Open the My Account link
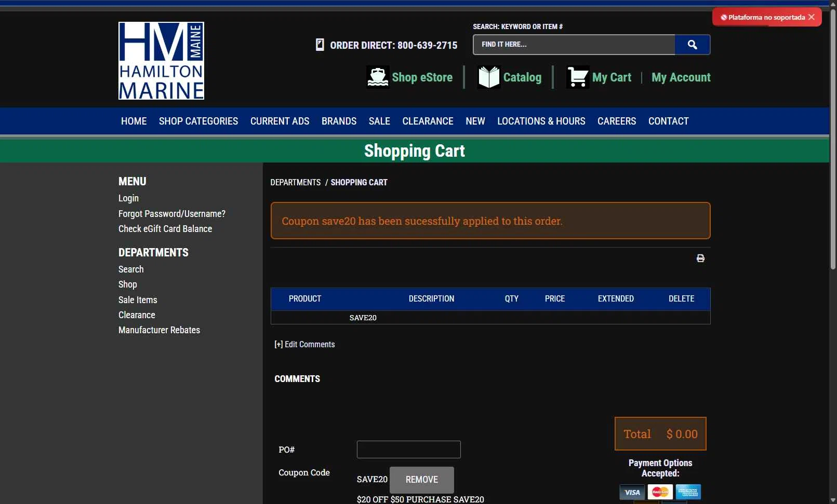This screenshot has width=837, height=504. pos(681,77)
